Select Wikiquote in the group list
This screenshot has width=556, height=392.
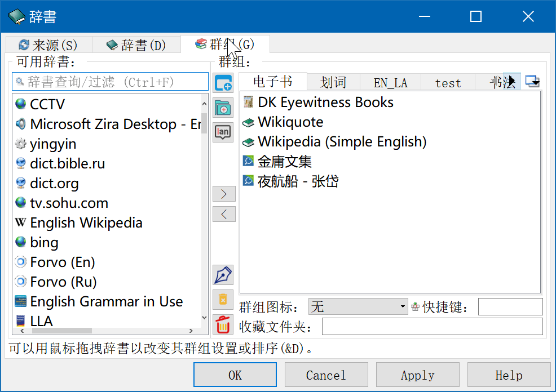[290, 122]
